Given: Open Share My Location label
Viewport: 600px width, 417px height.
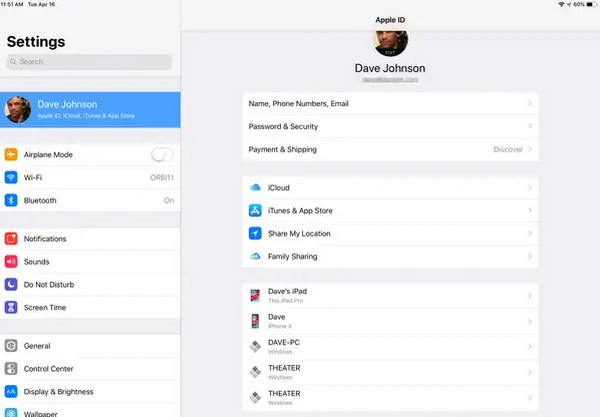Looking at the screenshot, I should pos(299,233).
